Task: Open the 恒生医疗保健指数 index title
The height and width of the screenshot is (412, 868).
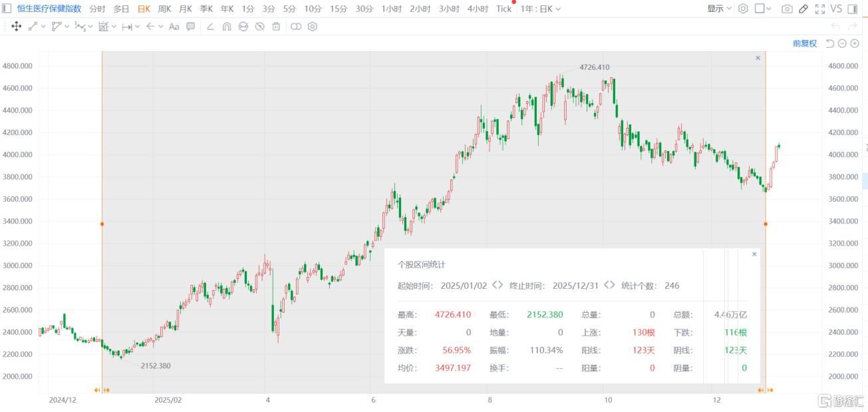Action: click(x=49, y=9)
